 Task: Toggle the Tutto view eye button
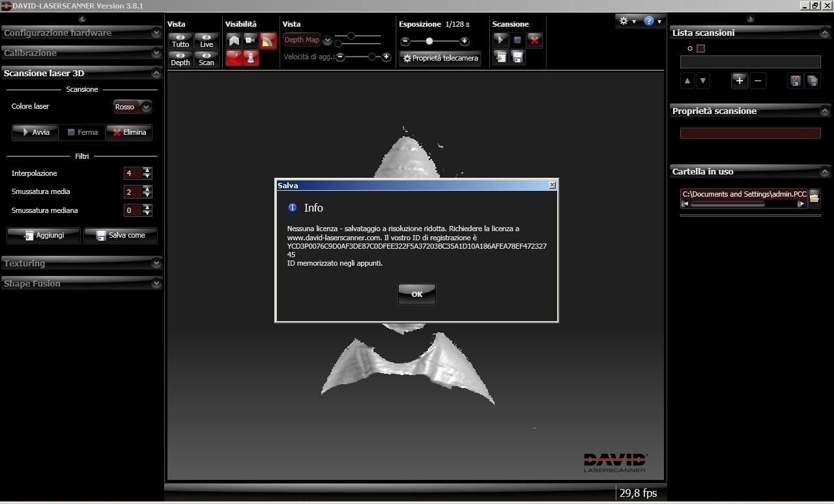180,40
